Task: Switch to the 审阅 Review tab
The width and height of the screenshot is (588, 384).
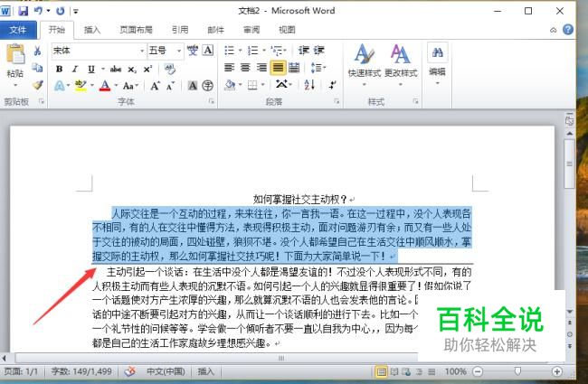Action: point(251,30)
